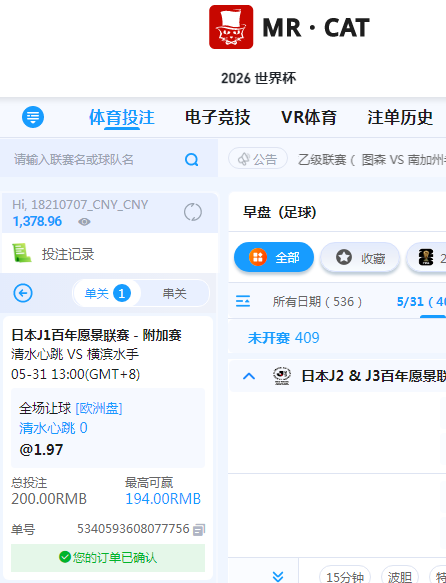This screenshot has height=583, width=446.
Task: Click the 欧洲盘 odds type label
Action: pyautogui.click(x=99, y=408)
